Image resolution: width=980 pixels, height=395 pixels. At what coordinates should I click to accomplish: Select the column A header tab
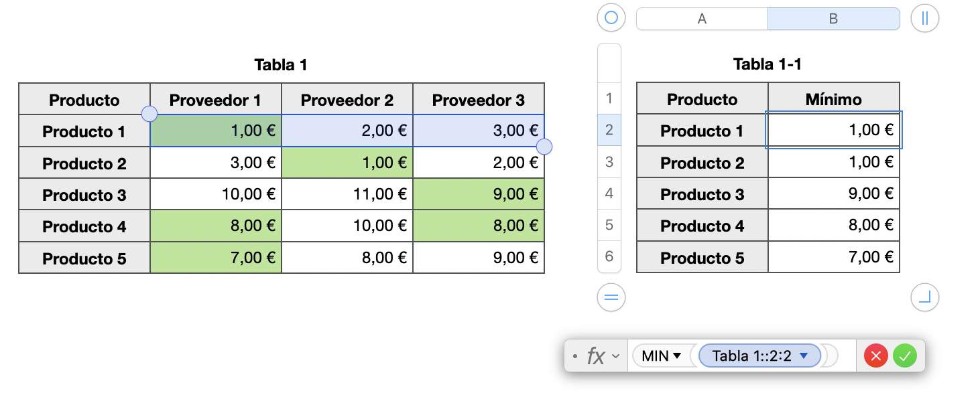[702, 19]
